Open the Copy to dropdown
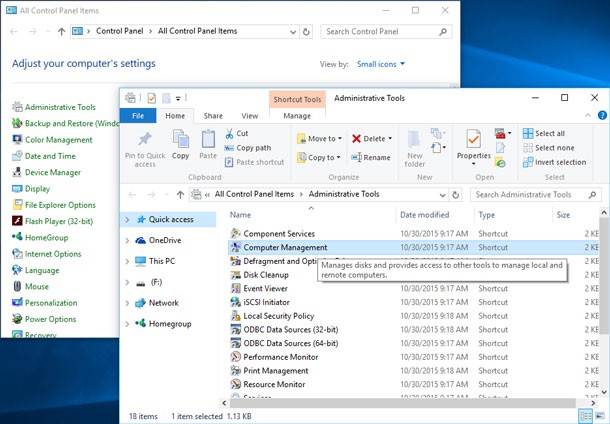Viewport: 610px width, 424px height. 318,158
